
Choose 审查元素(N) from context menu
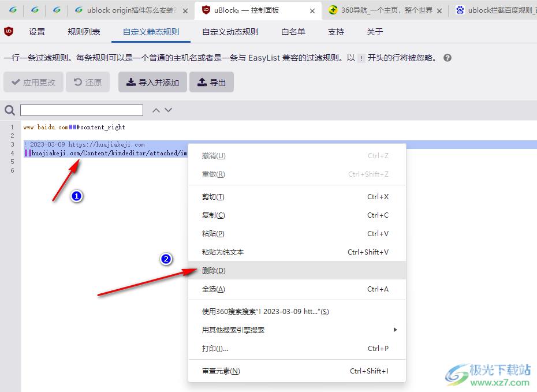click(x=297, y=371)
